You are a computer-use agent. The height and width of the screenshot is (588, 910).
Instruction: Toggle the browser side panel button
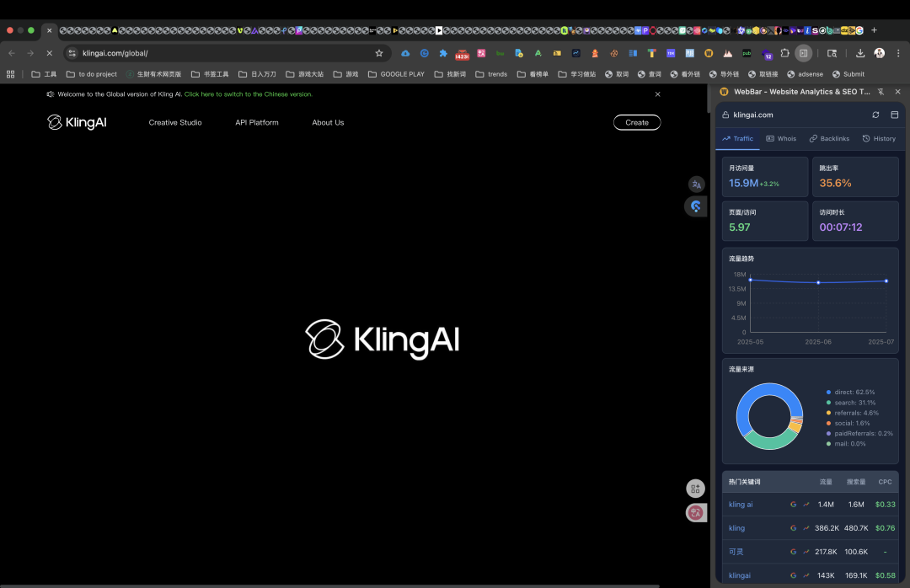[x=803, y=53]
